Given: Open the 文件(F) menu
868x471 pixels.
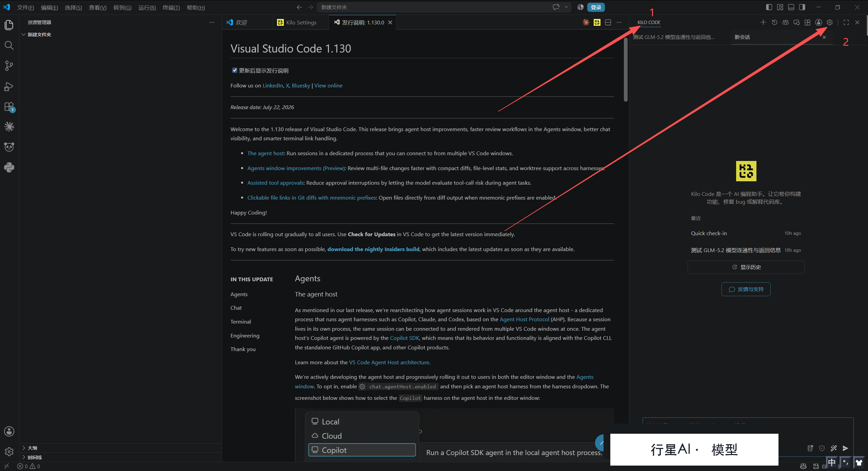Looking at the screenshot, I should (25, 7).
